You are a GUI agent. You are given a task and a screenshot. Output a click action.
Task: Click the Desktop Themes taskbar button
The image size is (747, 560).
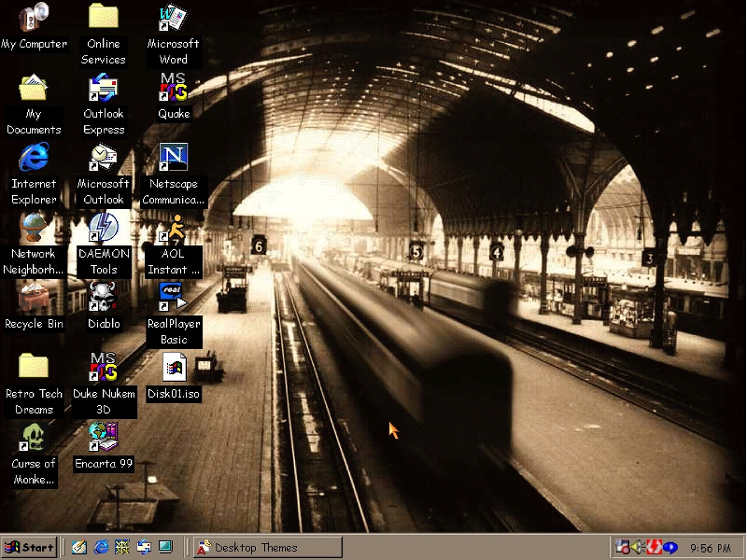point(267,547)
